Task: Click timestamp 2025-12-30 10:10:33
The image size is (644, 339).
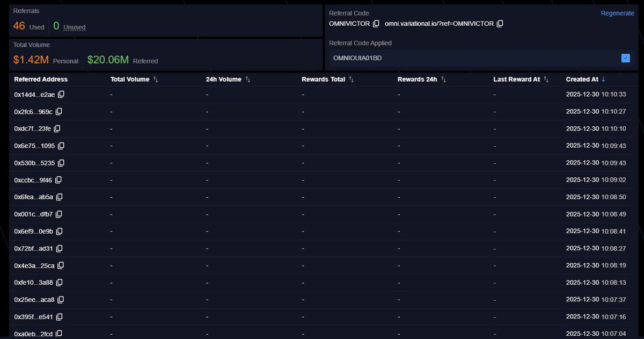Action: (596, 95)
